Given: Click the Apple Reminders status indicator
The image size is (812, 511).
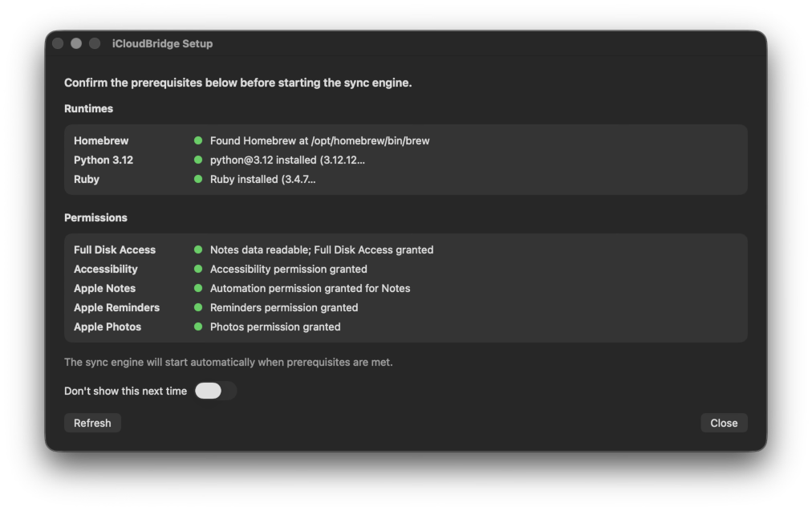Looking at the screenshot, I should (x=198, y=307).
